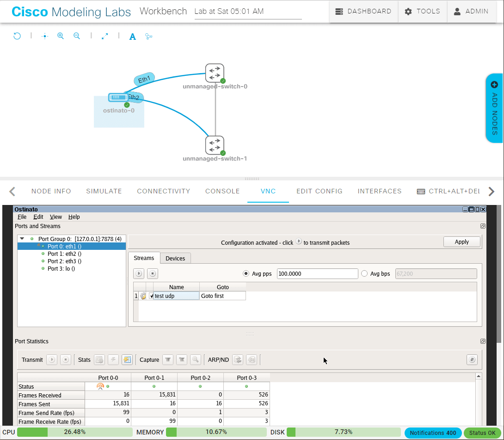Open the DASHBOARD page
The image size is (504, 440).
click(x=364, y=12)
